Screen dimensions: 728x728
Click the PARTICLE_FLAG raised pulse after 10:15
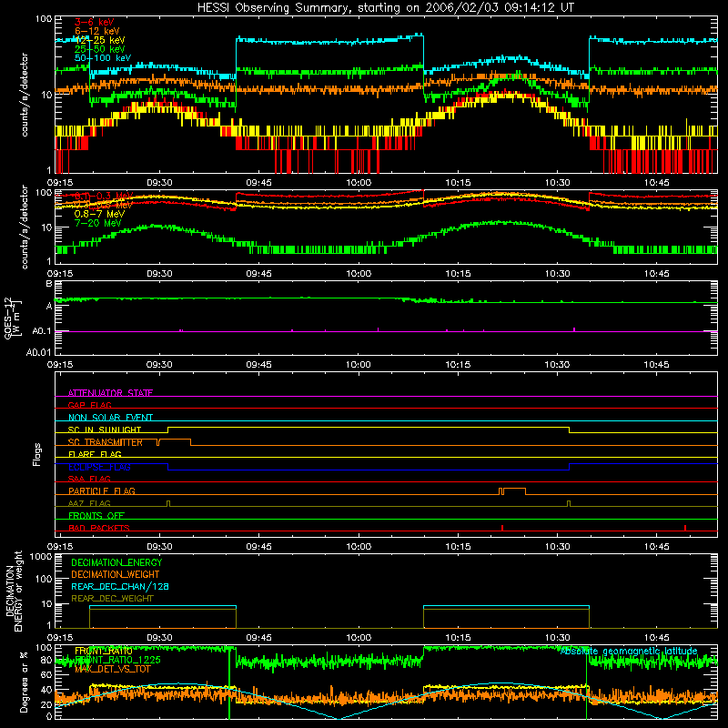[514, 491]
